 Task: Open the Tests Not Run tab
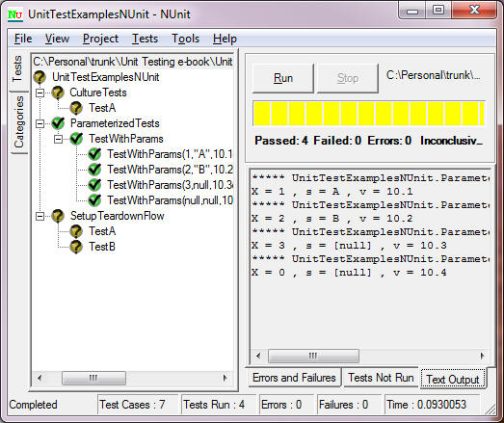tap(381, 378)
